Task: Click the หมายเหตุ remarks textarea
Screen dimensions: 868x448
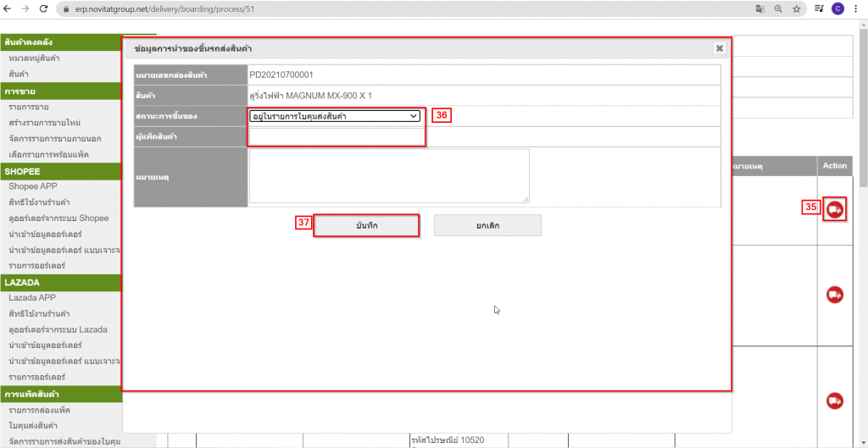Action: [x=389, y=176]
